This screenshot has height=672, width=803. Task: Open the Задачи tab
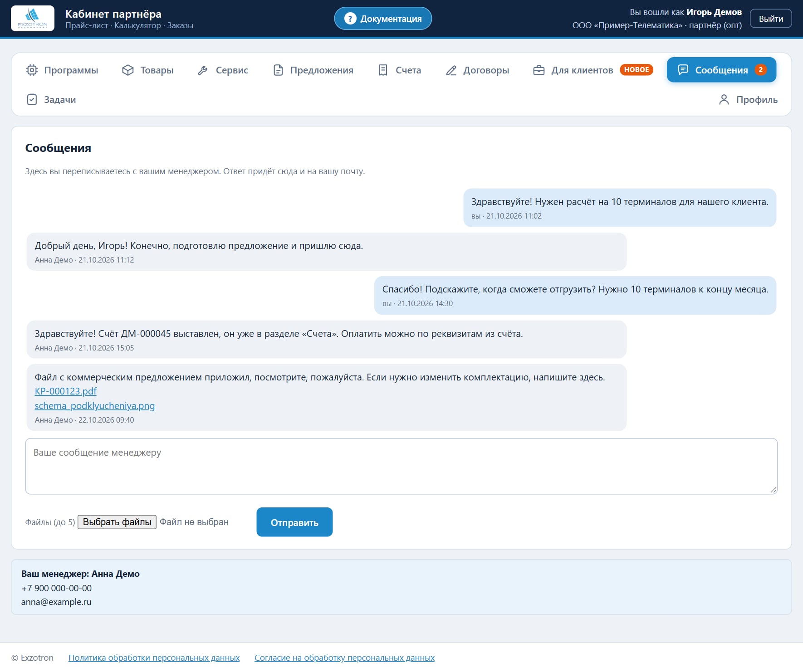tap(51, 99)
